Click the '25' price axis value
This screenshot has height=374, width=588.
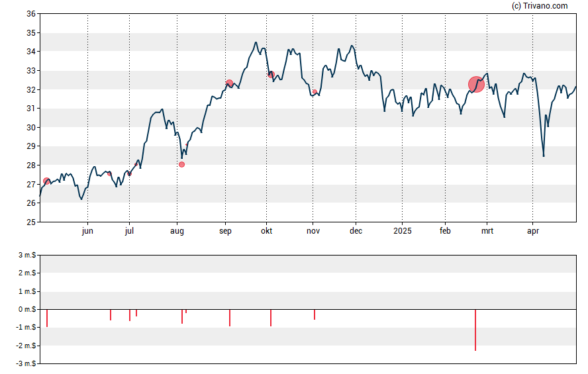coord(31,222)
